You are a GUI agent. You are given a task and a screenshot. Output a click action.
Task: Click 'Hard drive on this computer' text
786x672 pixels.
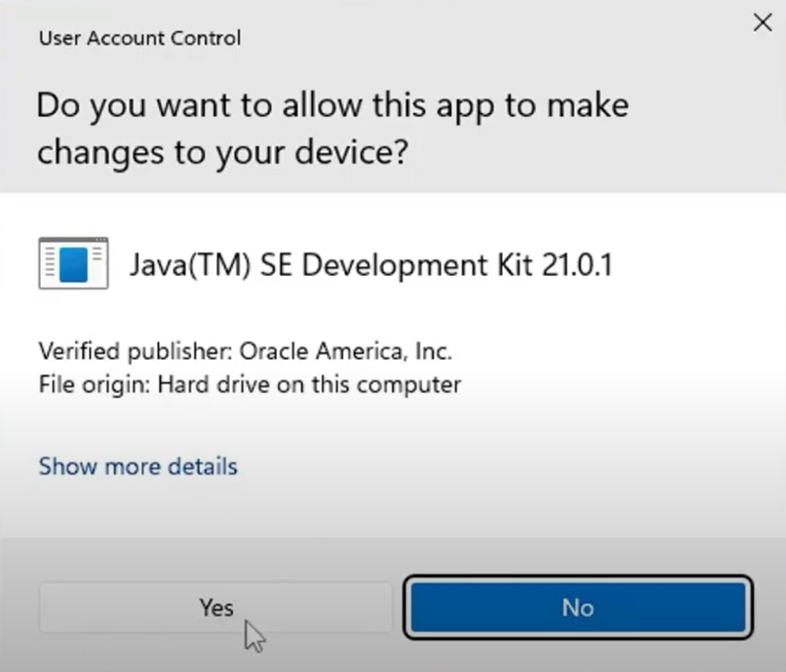[309, 384]
